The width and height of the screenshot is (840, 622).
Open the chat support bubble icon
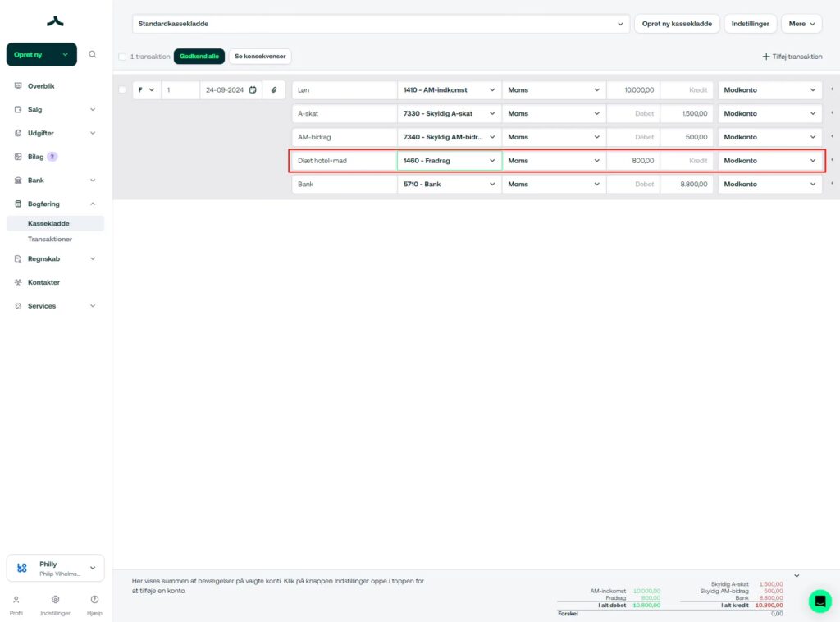(x=819, y=601)
